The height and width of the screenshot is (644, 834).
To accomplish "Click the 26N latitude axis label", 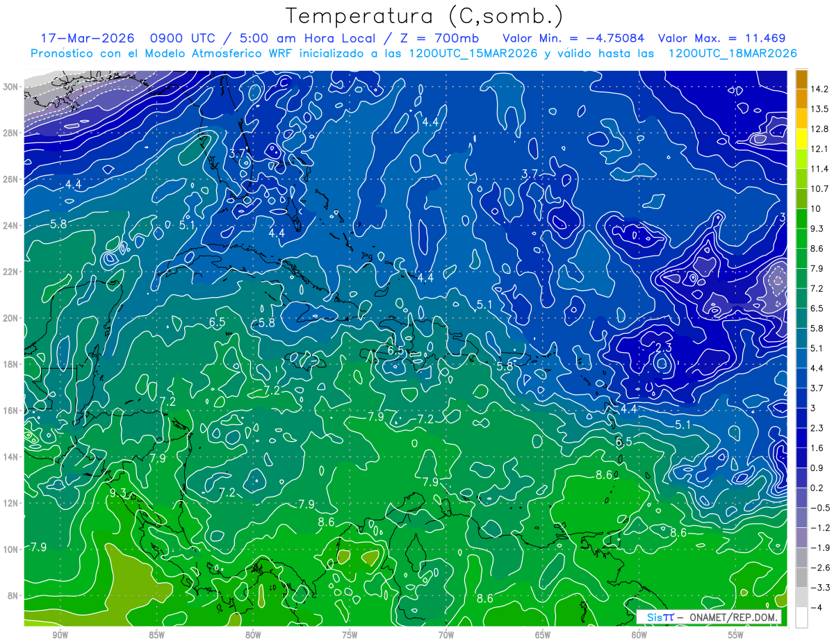I will tap(12, 179).
